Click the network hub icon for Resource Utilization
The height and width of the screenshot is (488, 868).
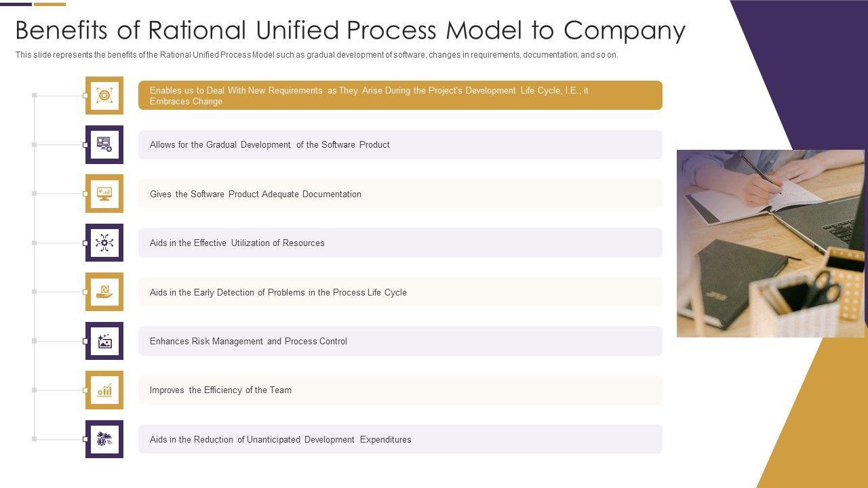click(104, 243)
